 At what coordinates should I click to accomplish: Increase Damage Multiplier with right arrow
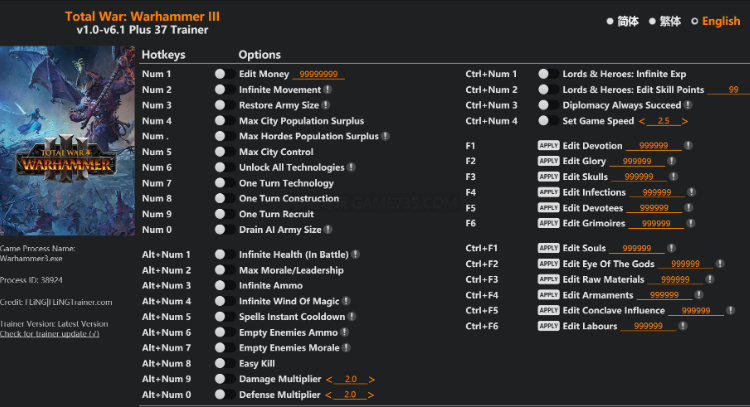[371, 380]
